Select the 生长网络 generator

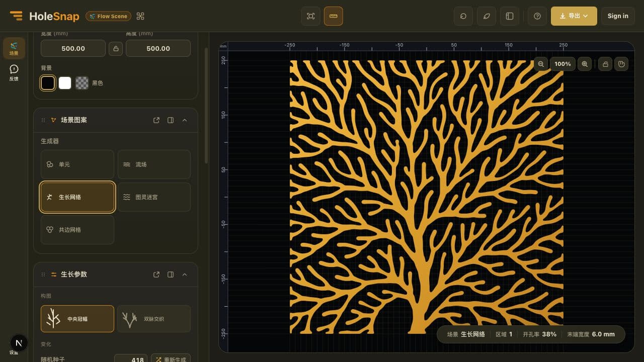77,197
